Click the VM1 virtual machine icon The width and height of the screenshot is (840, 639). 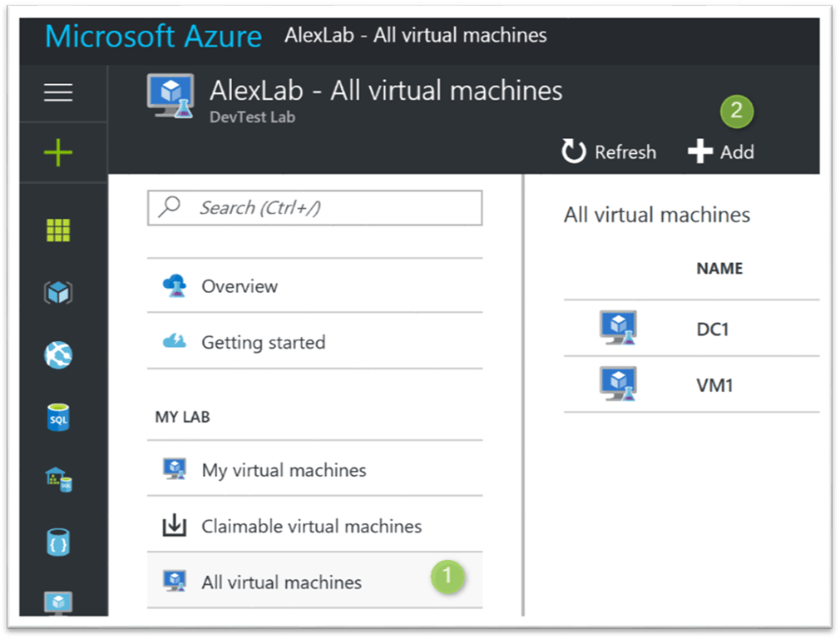(618, 384)
